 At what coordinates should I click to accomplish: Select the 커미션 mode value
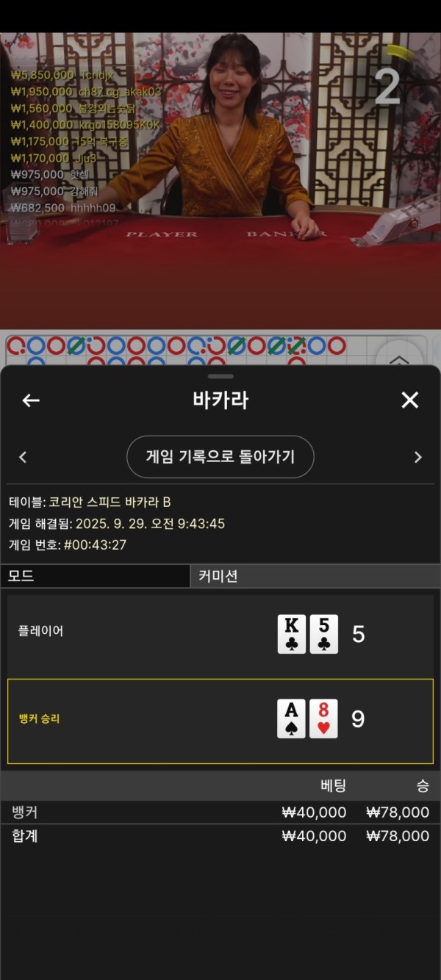[x=315, y=576]
